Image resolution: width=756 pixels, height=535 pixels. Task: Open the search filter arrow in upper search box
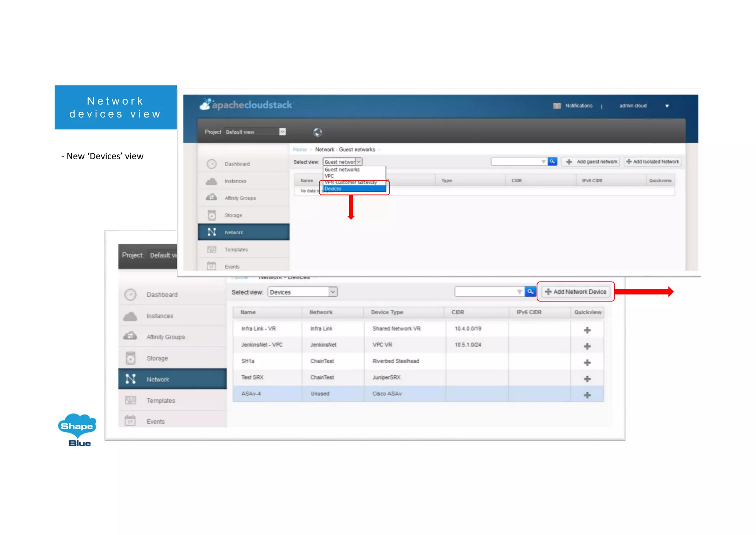tap(543, 162)
